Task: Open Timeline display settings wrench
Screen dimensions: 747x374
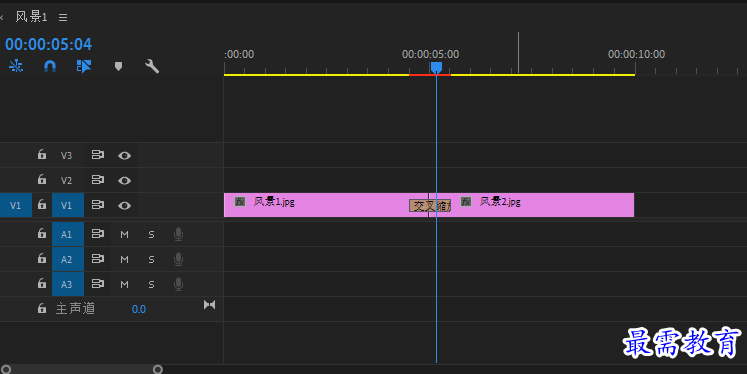Action: click(152, 66)
